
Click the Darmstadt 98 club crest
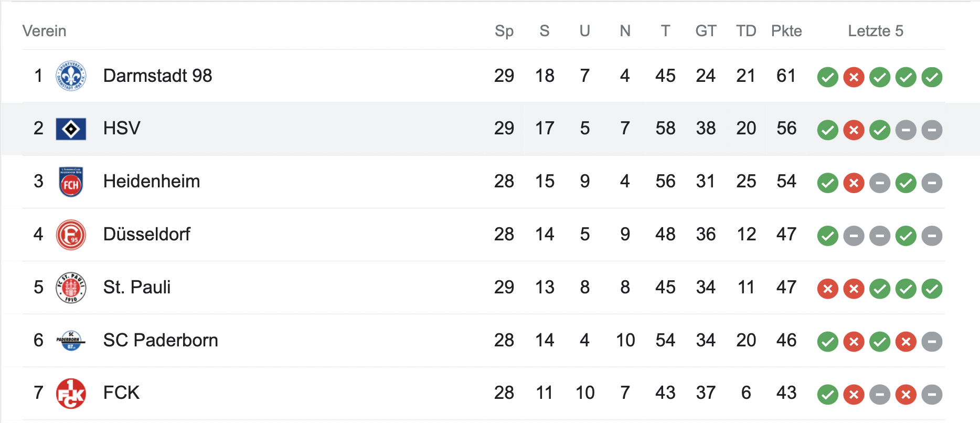tap(71, 76)
